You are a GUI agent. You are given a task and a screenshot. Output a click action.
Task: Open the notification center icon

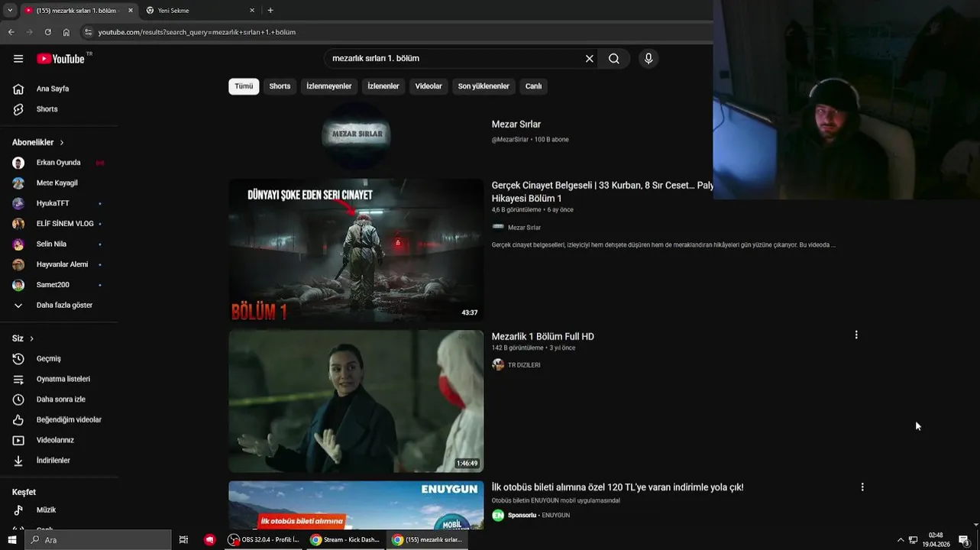(x=965, y=540)
